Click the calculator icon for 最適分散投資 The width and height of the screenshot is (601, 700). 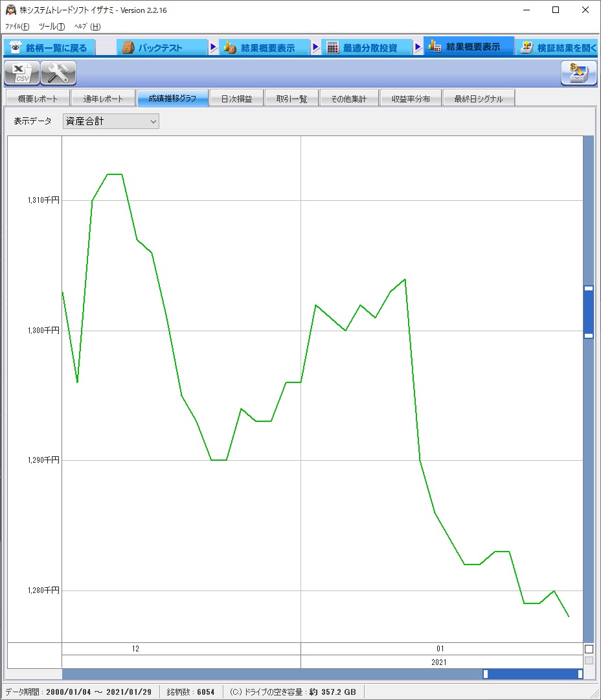(x=332, y=47)
